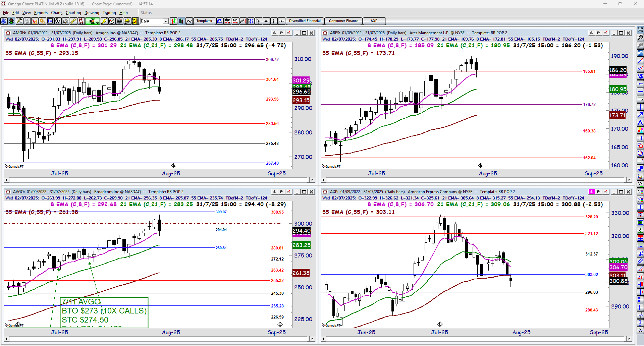This screenshot has width=644, height=346.
Task: Open the Templates dropdown
Action: (x=204, y=21)
